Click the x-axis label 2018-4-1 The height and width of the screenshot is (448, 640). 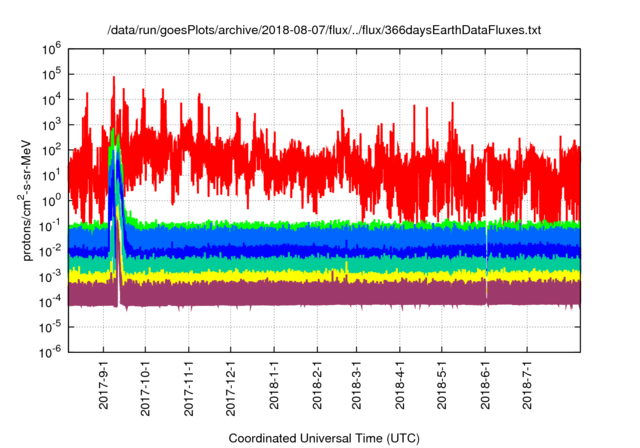[x=400, y=385]
